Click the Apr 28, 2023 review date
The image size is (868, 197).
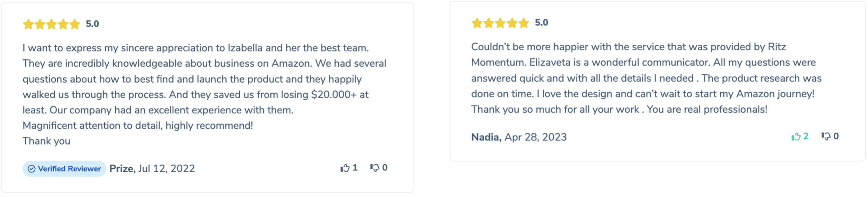(x=535, y=137)
